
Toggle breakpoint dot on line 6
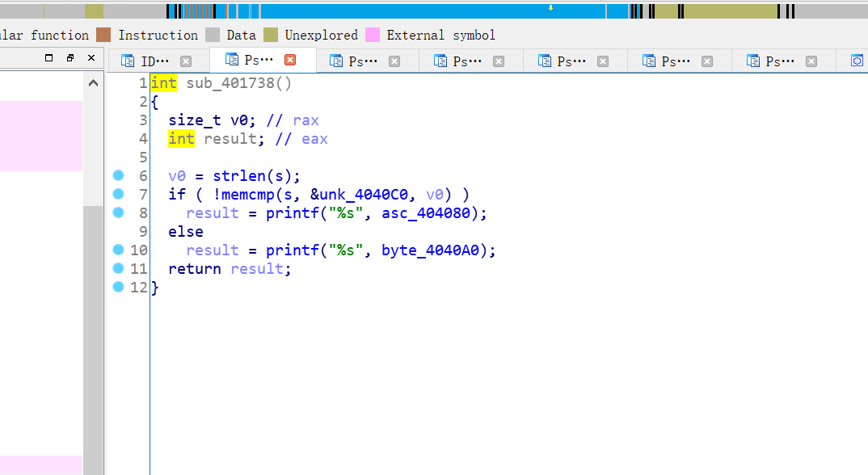(x=119, y=175)
